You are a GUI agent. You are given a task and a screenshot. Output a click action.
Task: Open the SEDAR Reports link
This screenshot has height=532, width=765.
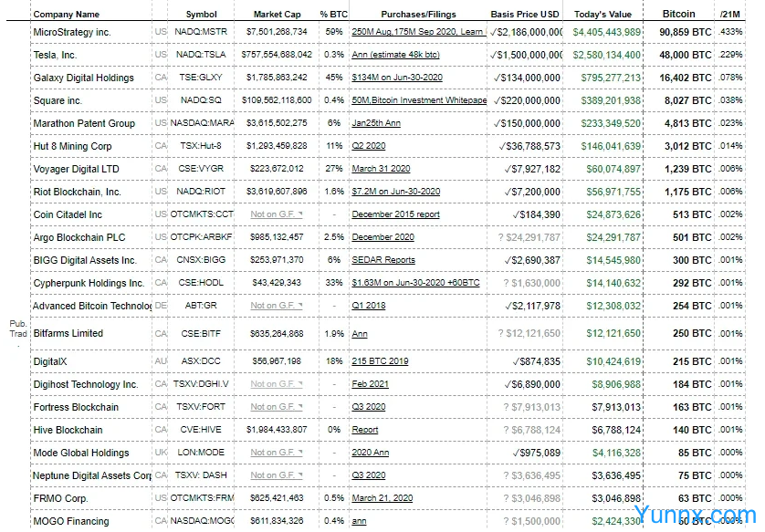(x=383, y=260)
